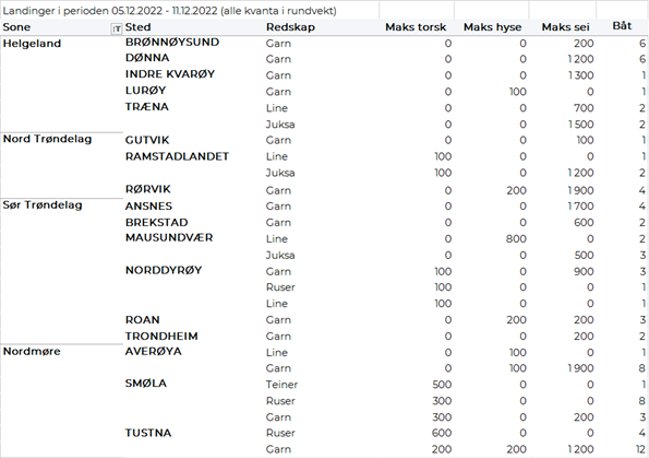Click the SMØLA place cell

146,384
